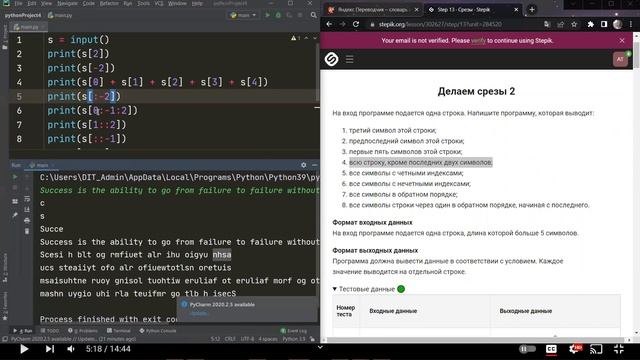
Task: Print the Run console output
Action: (x=27, y=220)
